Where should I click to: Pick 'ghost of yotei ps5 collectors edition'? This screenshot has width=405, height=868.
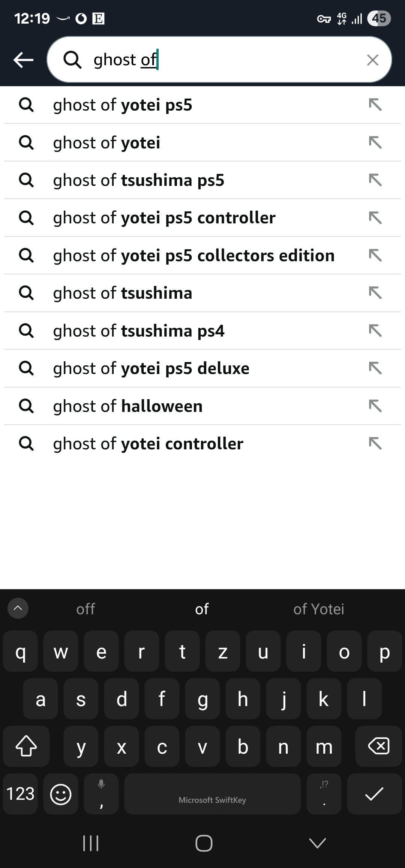pos(193,256)
